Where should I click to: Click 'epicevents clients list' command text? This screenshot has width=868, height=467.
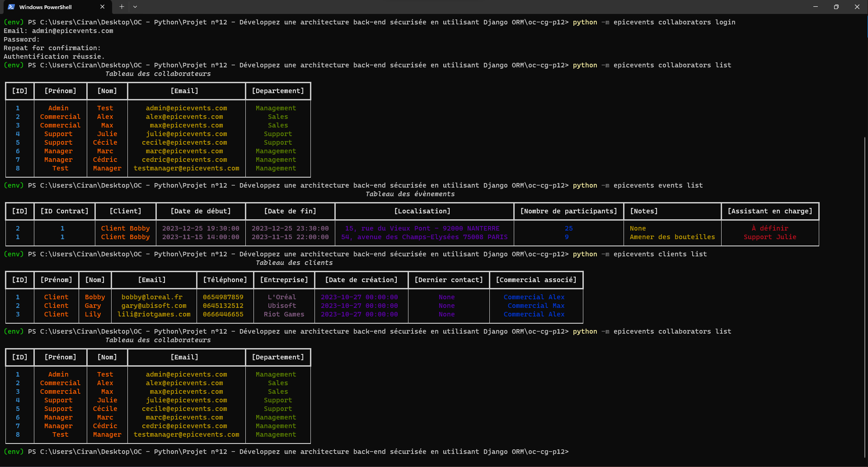click(660, 254)
